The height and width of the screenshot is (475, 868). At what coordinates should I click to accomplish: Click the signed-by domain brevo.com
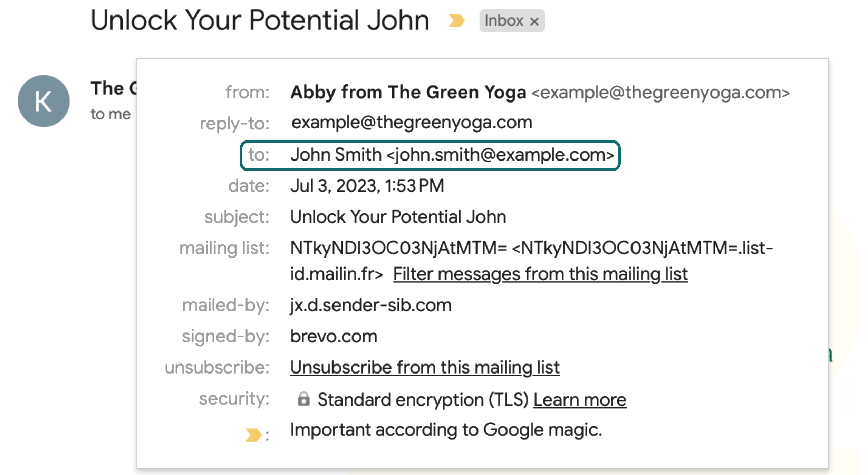click(x=334, y=337)
